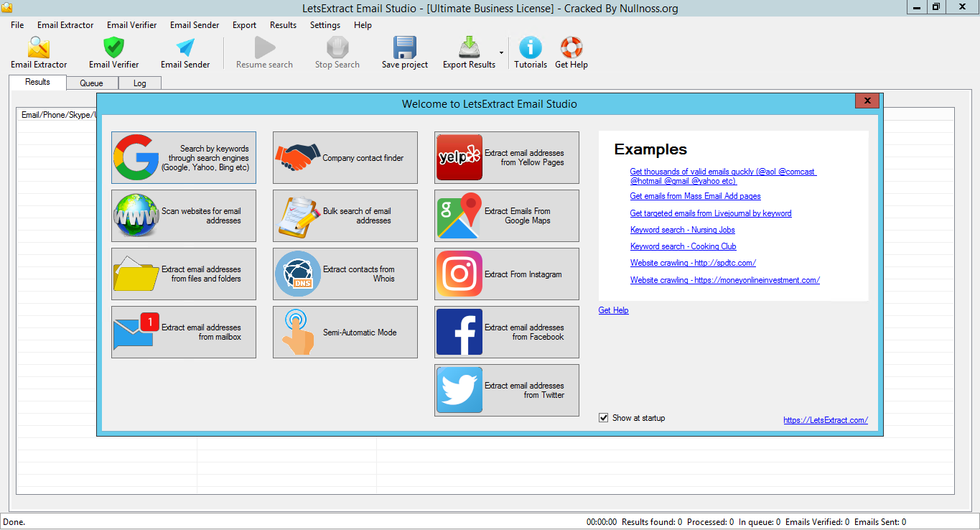Choose Bulk search of email addresses
This screenshot has width=980, height=530.
pyautogui.click(x=345, y=216)
